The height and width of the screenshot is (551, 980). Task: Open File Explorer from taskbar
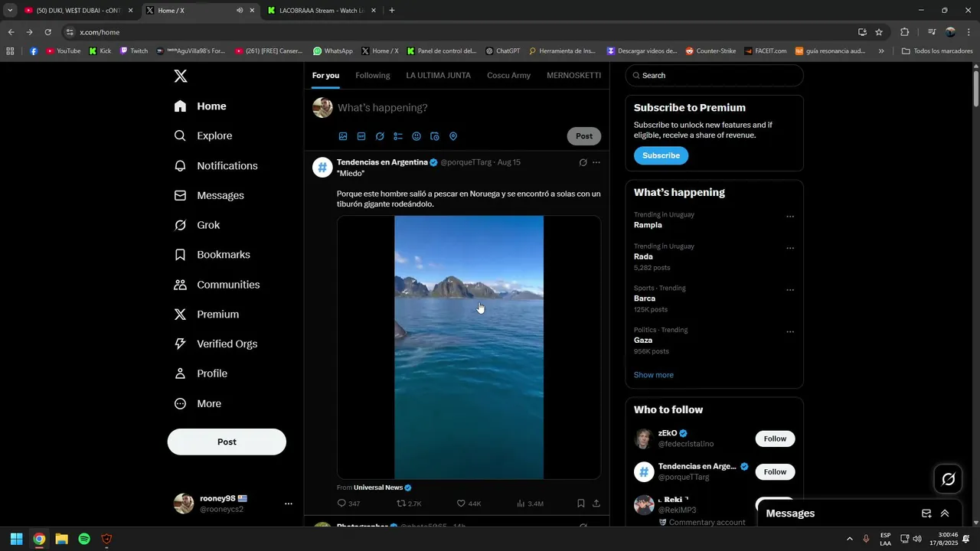click(x=61, y=539)
